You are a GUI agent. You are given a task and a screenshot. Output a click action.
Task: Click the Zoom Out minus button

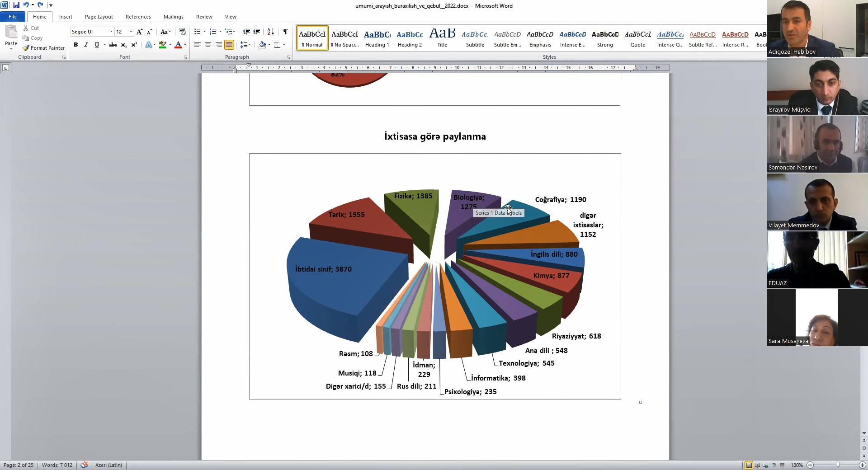click(810, 465)
